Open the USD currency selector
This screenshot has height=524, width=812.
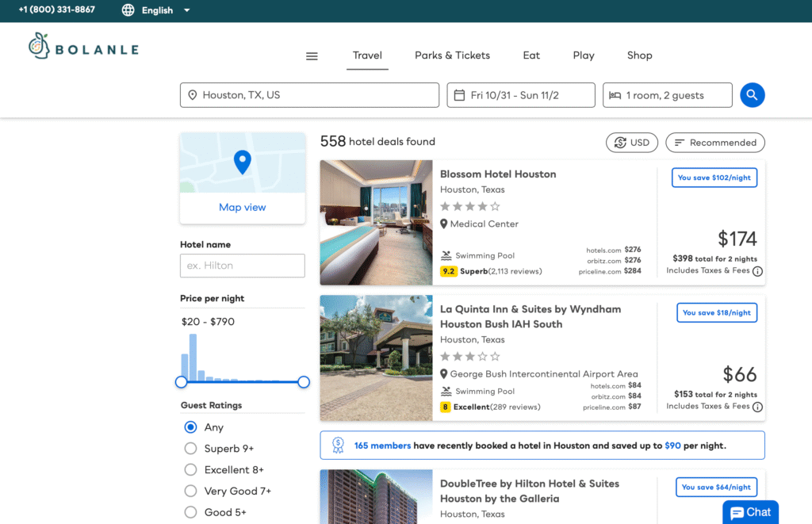tap(632, 143)
